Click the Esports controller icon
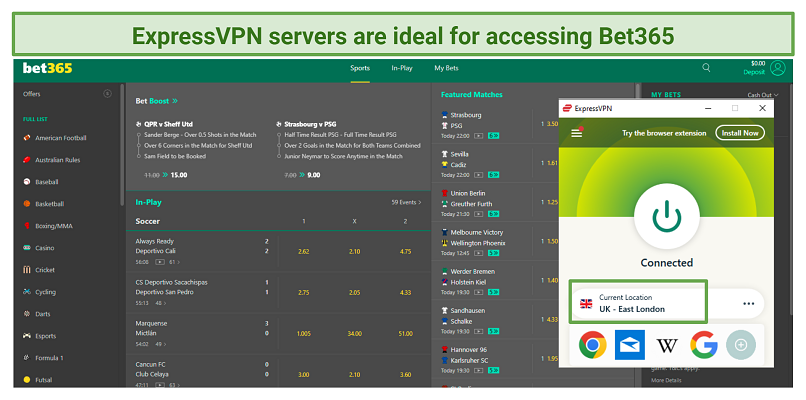The width and height of the screenshot is (806, 400). [x=27, y=336]
